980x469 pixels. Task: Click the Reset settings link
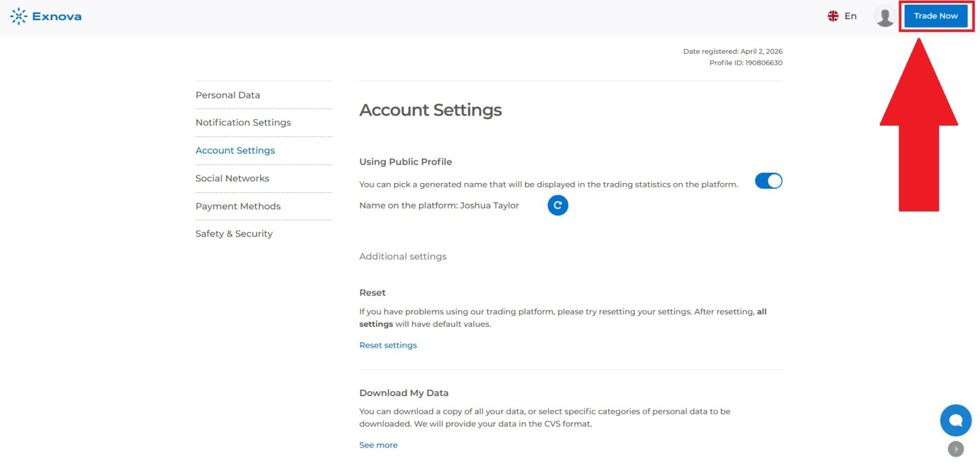(388, 345)
